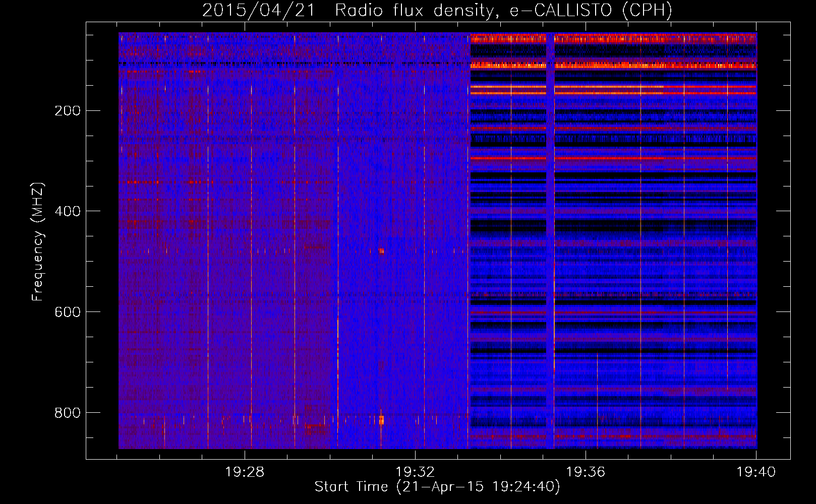Click the 600 tick label on the frequency axis
Viewport: 816px width, 504px height.
pos(68,312)
